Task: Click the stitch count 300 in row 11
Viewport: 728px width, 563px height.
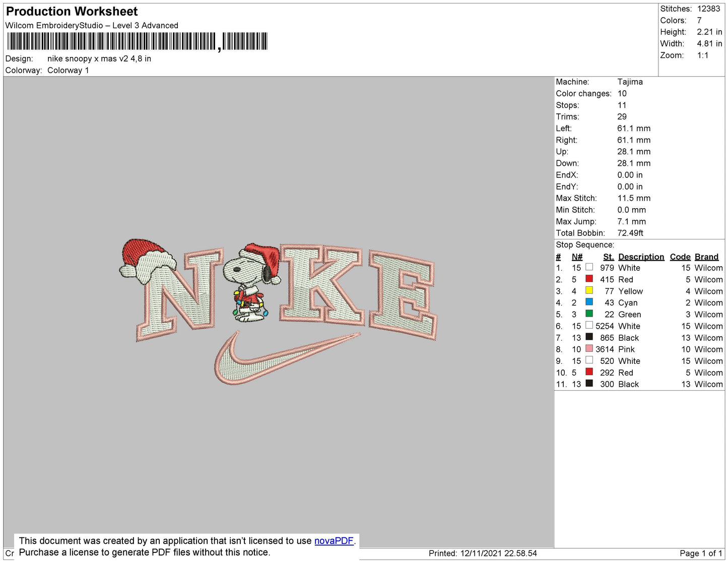Action: pos(607,384)
